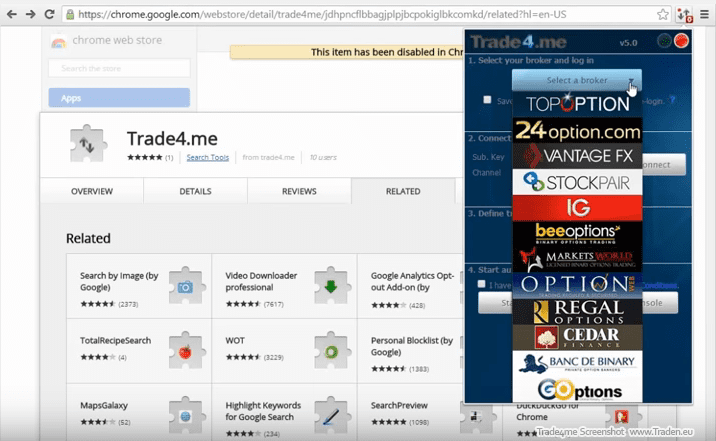
Task: Open TotalRecipeSearch card title
Action: coord(116,341)
